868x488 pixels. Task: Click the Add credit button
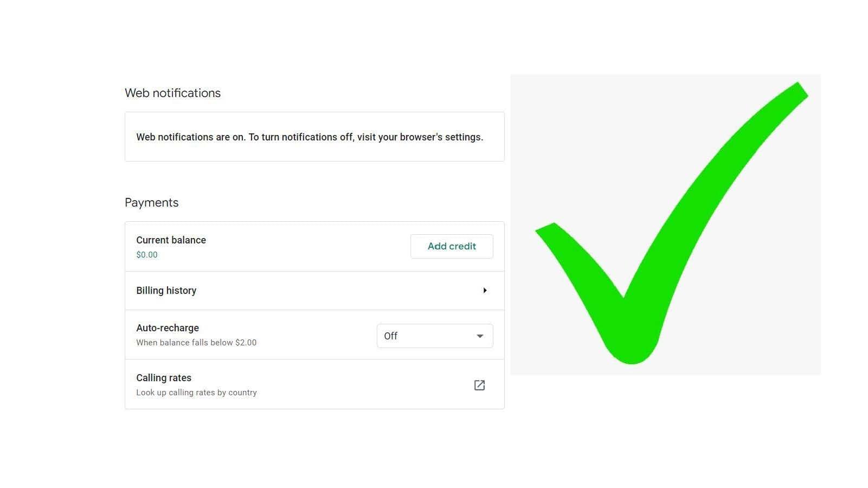(452, 246)
